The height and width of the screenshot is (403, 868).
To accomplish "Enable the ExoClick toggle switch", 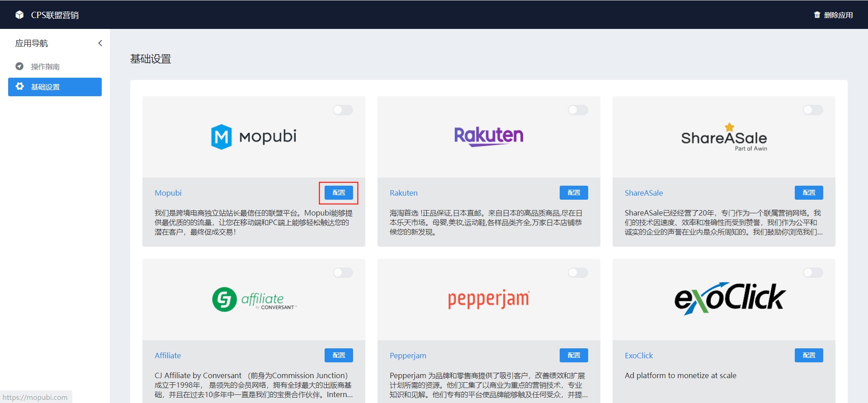I will click(813, 272).
